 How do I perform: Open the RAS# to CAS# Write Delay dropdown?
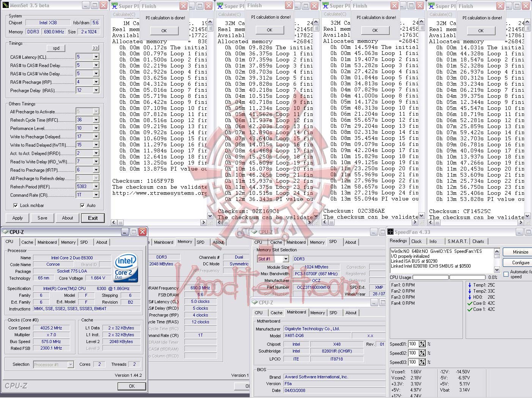[x=96, y=74]
